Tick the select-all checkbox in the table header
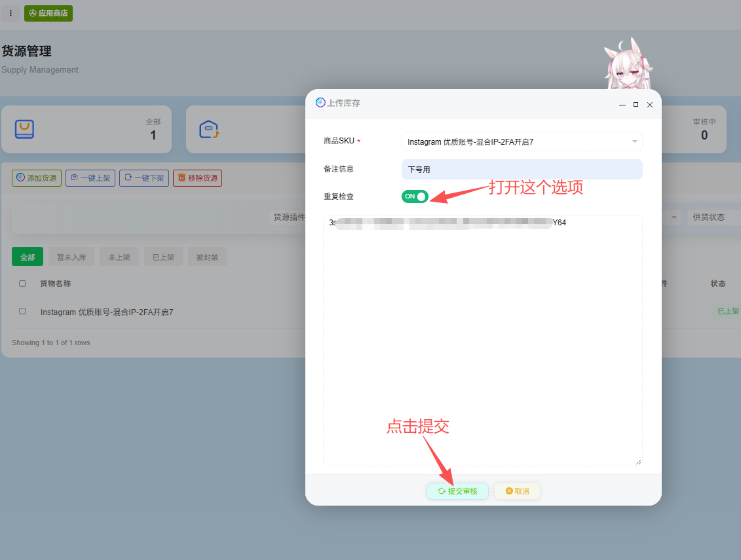The width and height of the screenshot is (741, 560). (x=22, y=284)
